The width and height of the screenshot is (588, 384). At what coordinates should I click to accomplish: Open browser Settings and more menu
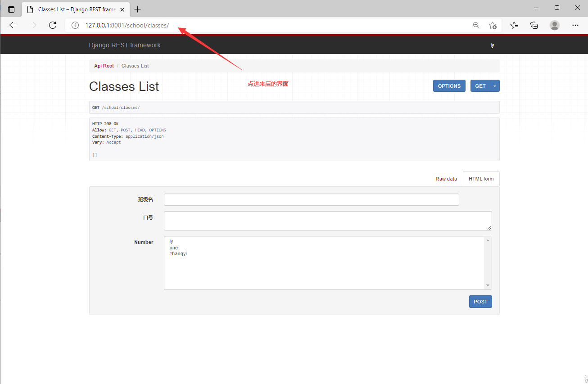pos(575,25)
